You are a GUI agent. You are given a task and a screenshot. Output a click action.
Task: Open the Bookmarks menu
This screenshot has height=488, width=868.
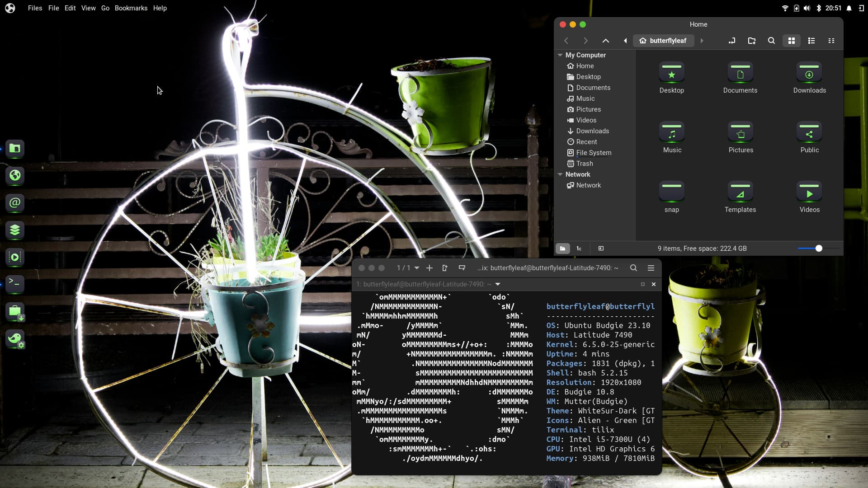coord(131,8)
